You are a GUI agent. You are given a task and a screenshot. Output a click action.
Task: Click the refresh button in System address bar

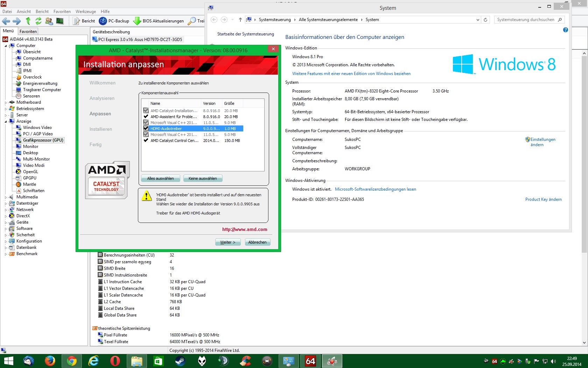pos(485,20)
